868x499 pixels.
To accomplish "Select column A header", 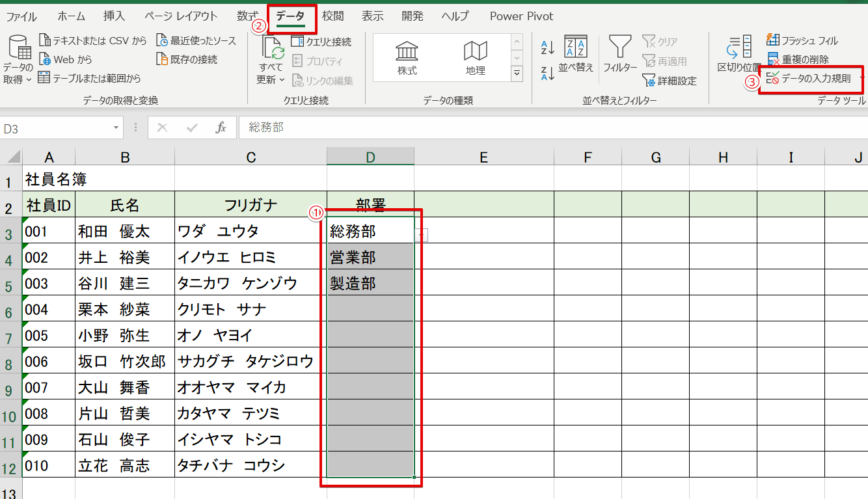I will click(49, 156).
